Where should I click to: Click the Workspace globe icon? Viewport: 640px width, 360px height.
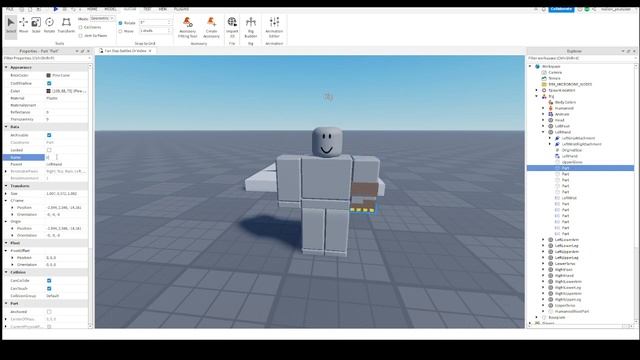tap(538, 66)
